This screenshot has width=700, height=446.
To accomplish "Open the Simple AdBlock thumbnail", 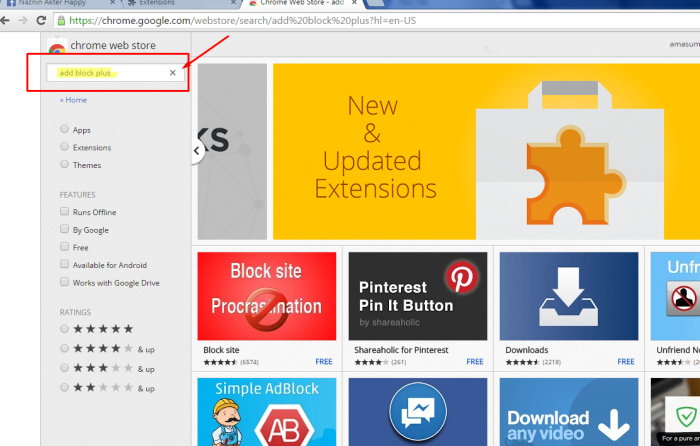I will (267, 412).
